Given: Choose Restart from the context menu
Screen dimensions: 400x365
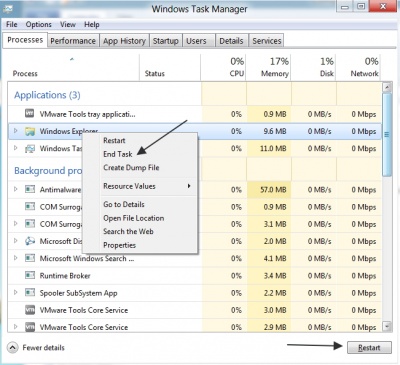Looking at the screenshot, I should [x=114, y=140].
